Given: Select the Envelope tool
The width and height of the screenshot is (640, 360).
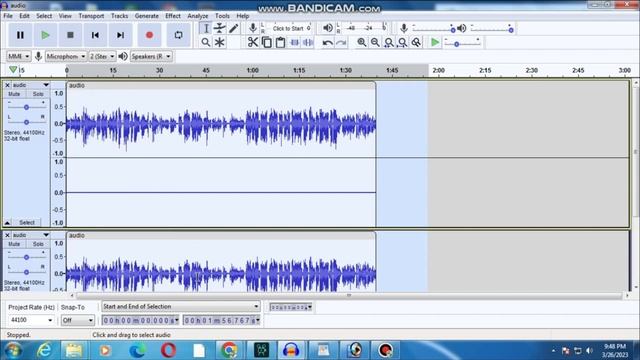Looking at the screenshot, I should coord(220,28).
